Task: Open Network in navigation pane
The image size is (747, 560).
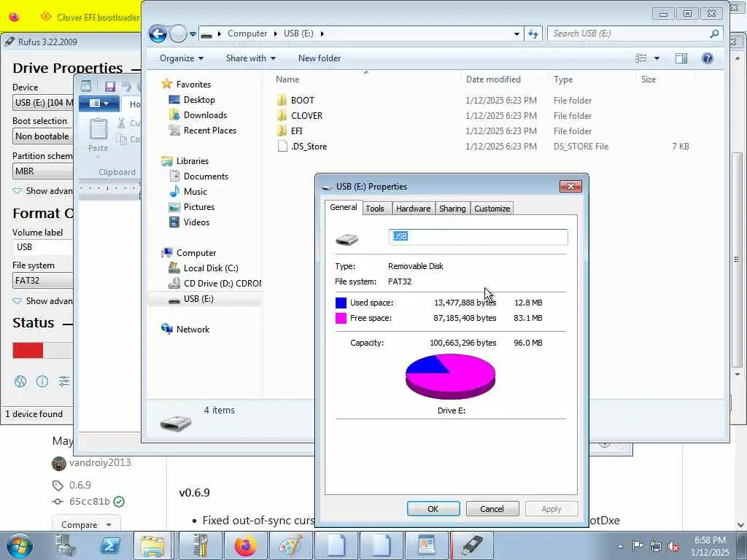Action: [193, 329]
